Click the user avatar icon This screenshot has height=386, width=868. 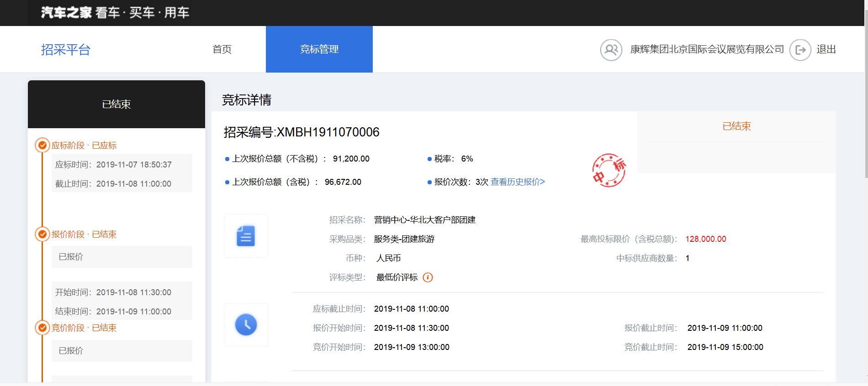click(x=611, y=50)
